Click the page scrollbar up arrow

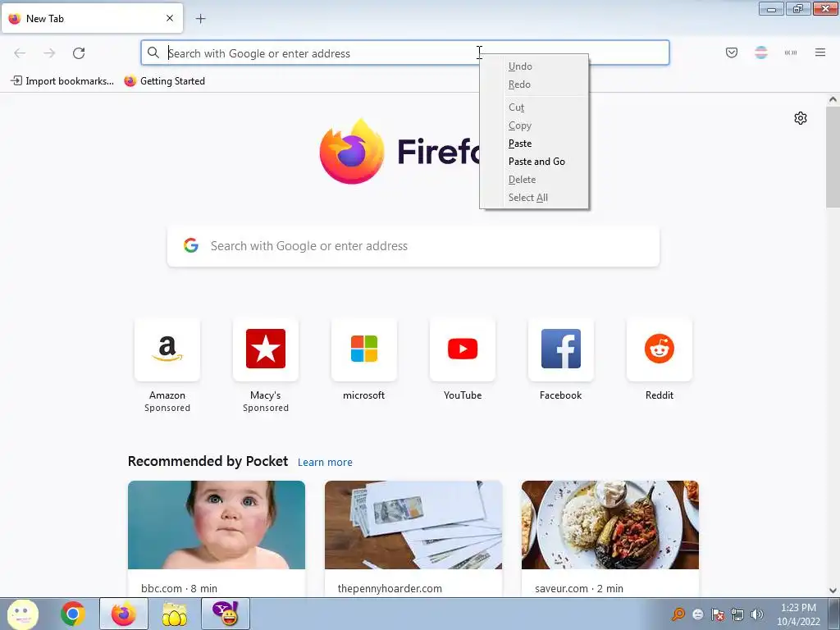click(833, 99)
